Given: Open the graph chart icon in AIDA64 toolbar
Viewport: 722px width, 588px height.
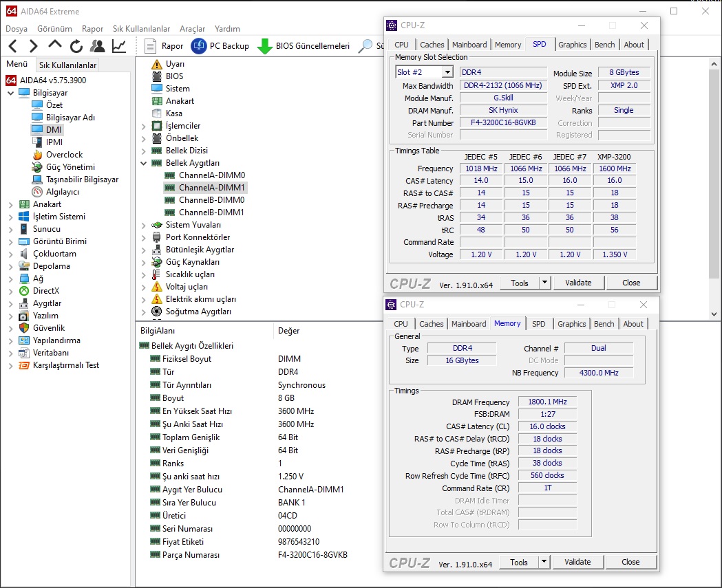Looking at the screenshot, I should coord(119,46).
